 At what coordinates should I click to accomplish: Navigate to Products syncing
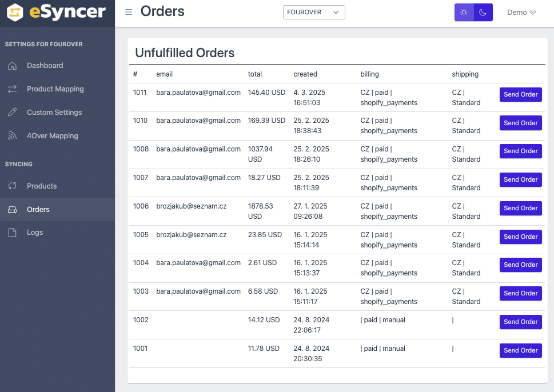click(57, 186)
